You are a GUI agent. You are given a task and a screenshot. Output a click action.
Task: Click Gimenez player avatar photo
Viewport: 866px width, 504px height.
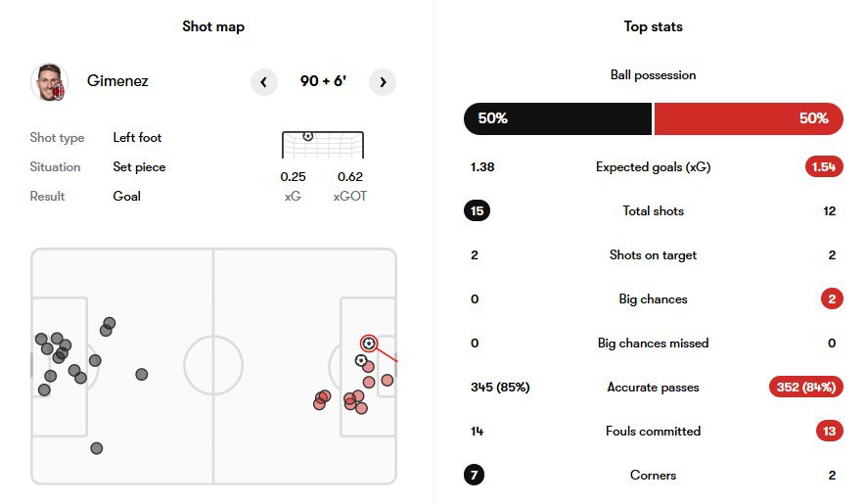[x=49, y=82]
